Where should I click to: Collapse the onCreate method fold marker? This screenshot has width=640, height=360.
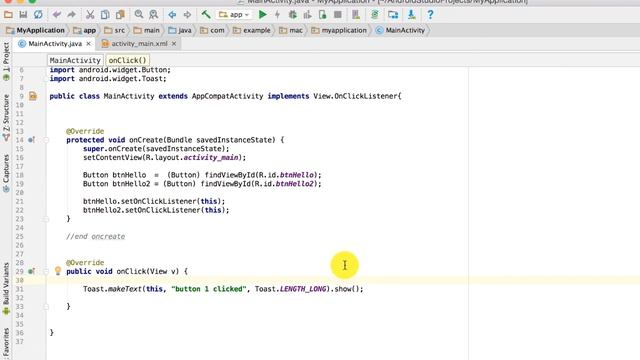46,140
